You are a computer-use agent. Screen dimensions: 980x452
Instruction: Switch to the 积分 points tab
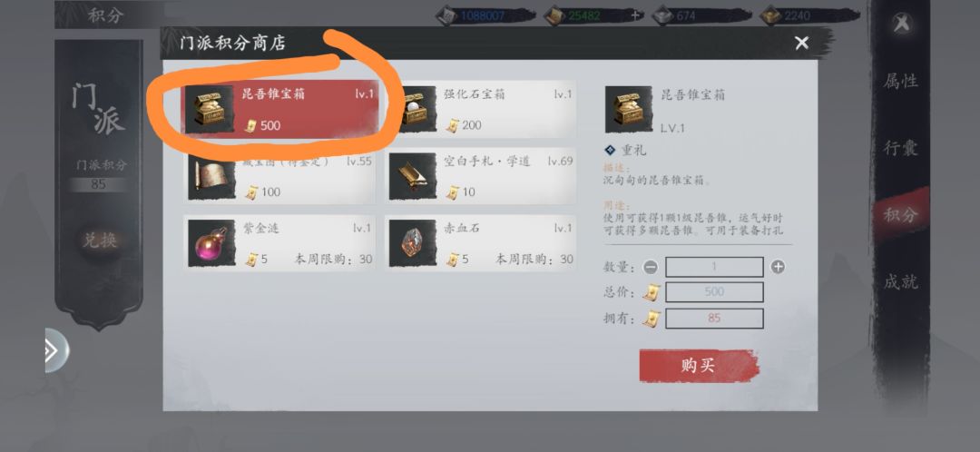coord(901,214)
